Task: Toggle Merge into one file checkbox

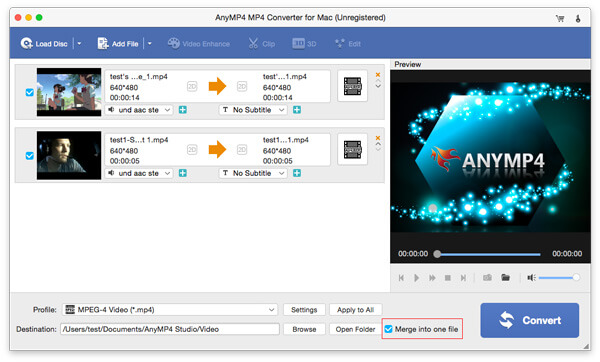Action: click(x=388, y=329)
